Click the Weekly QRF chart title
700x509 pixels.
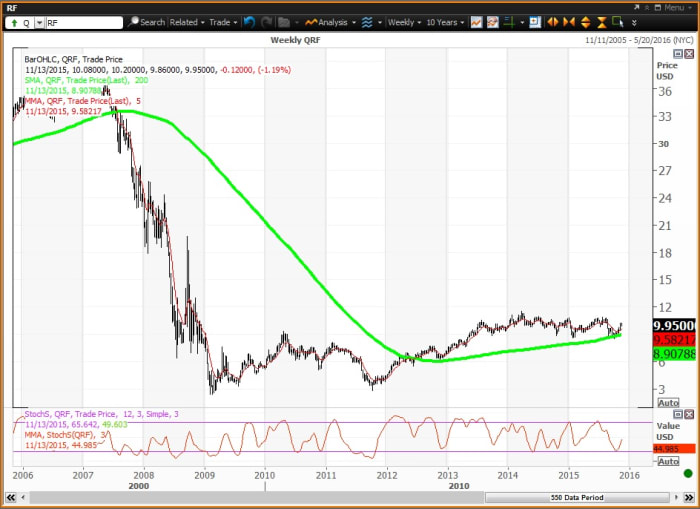click(x=296, y=40)
